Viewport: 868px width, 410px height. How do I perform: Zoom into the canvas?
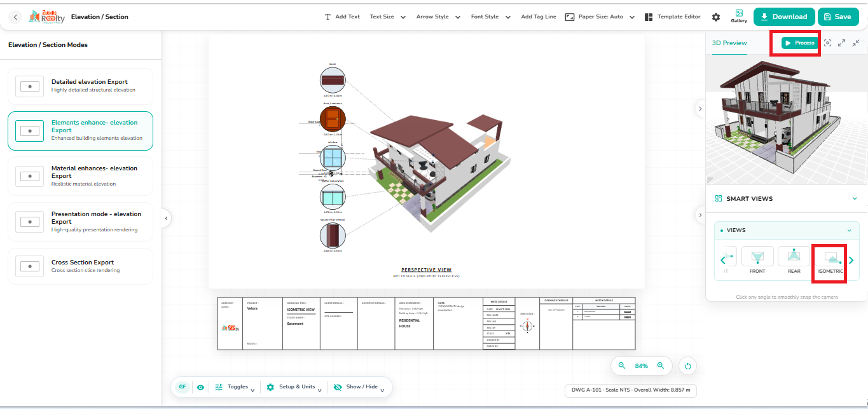661,366
